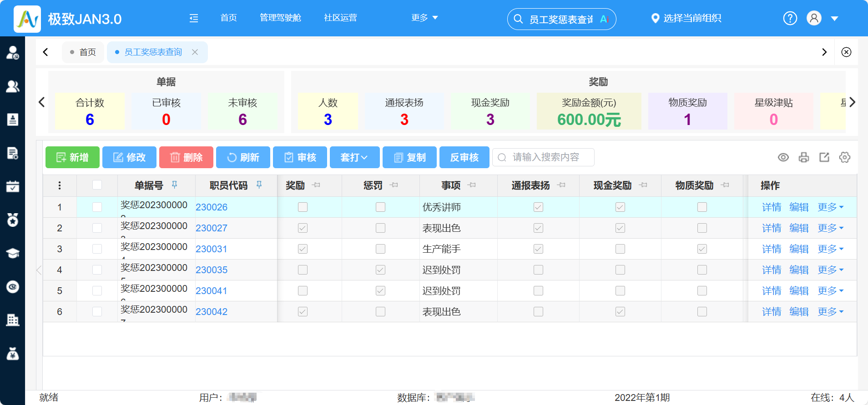The height and width of the screenshot is (405, 868).
Task: Open employee code 230027 link
Action: [212, 228]
